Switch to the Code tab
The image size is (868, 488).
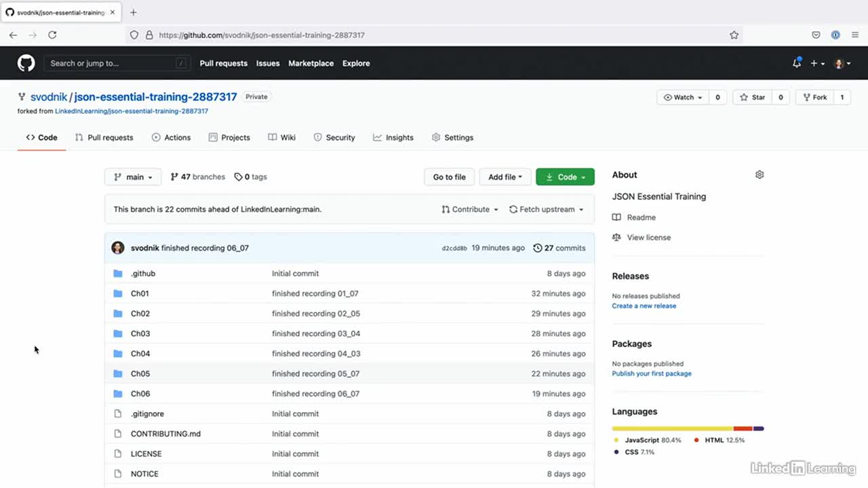pyautogui.click(x=41, y=138)
